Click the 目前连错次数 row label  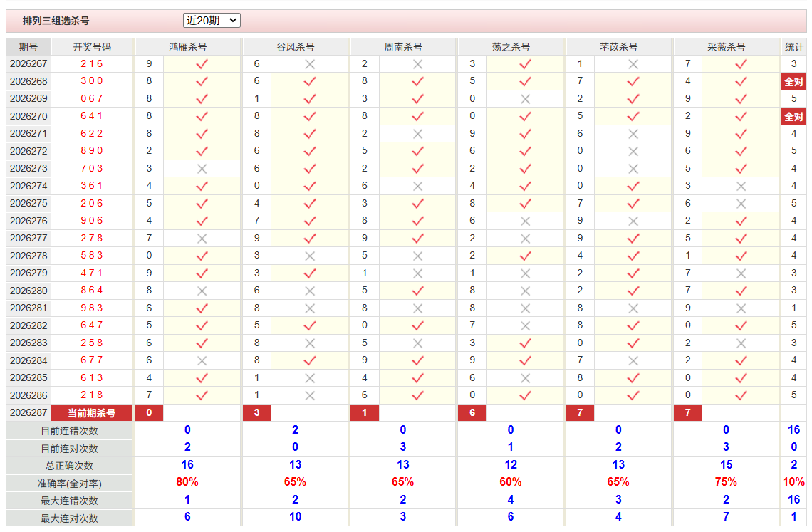pyautogui.click(x=69, y=431)
